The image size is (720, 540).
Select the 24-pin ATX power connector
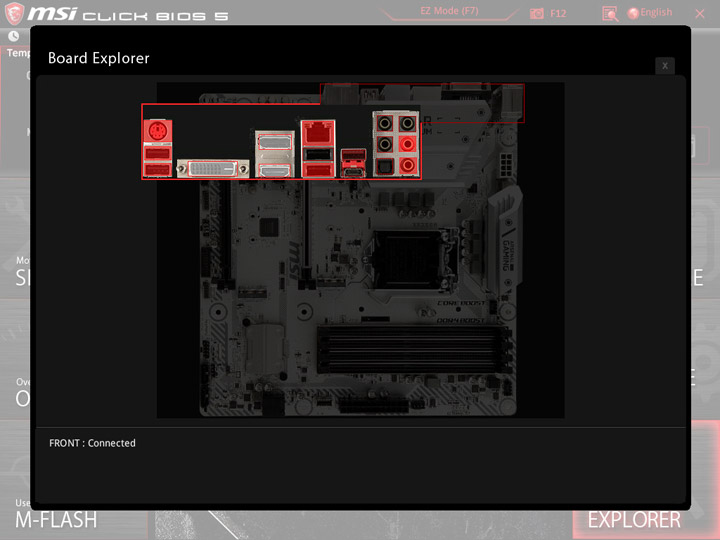[x=373, y=405]
